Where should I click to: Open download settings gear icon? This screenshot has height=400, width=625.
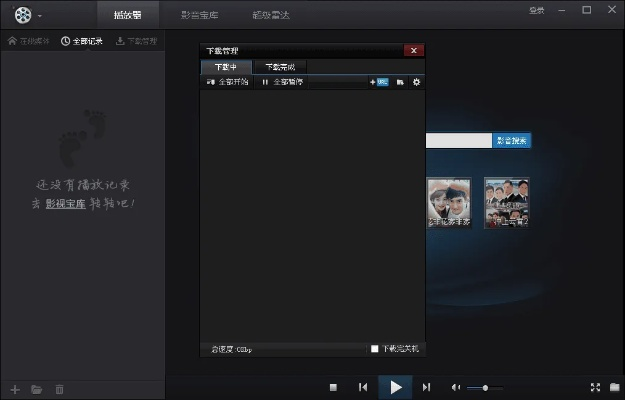tap(416, 82)
